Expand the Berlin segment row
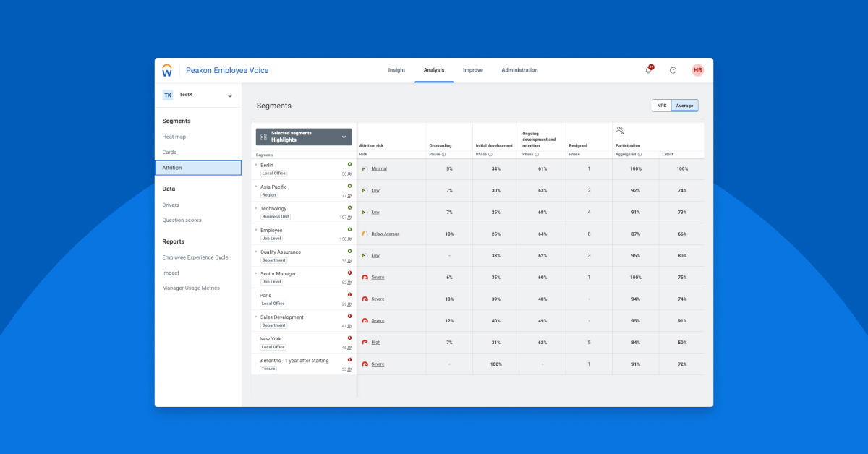The width and height of the screenshot is (868, 454). coord(256,165)
